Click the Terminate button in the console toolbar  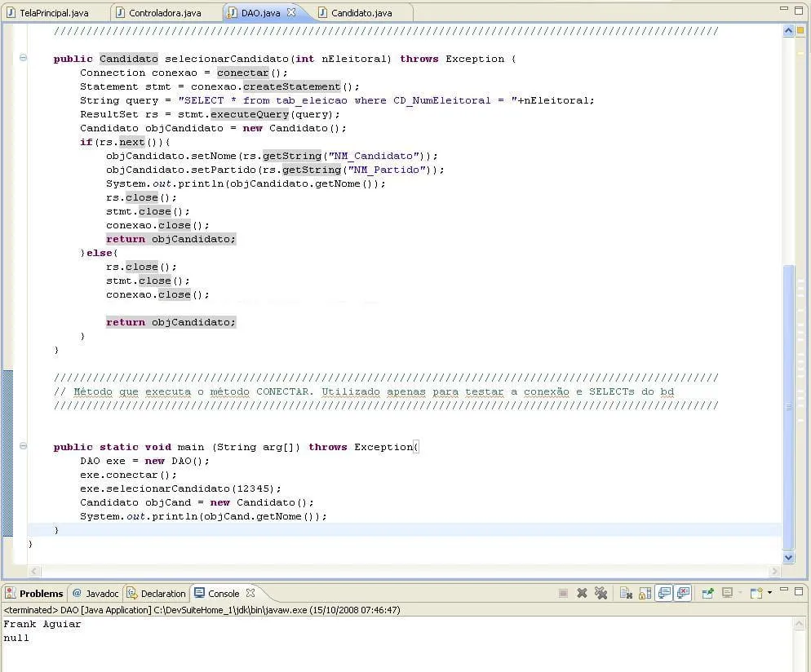563,594
